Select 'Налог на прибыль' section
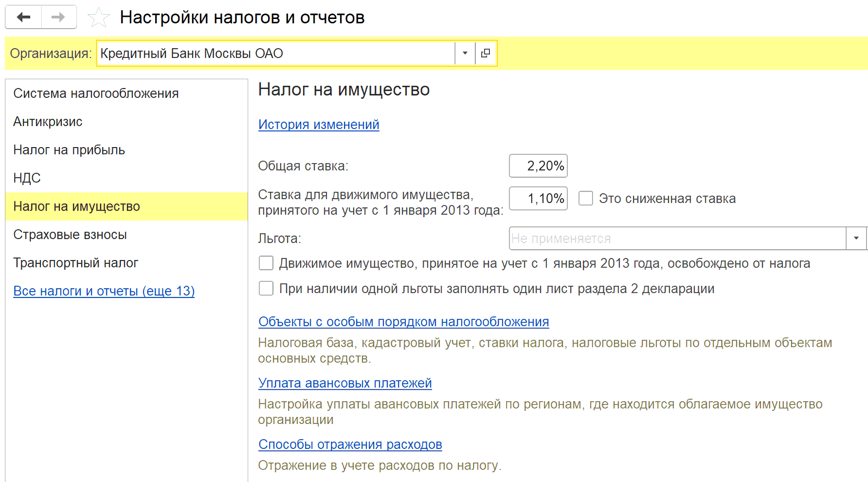The width and height of the screenshot is (868, 482). click(x=69, y=150)
